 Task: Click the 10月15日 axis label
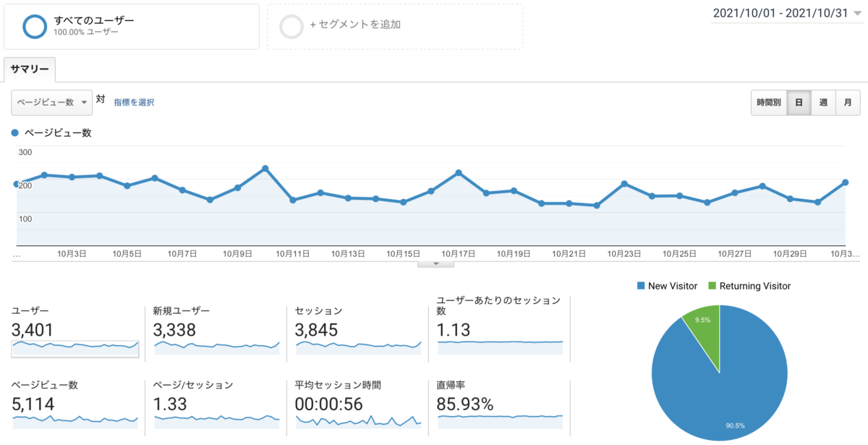(403, 254)
